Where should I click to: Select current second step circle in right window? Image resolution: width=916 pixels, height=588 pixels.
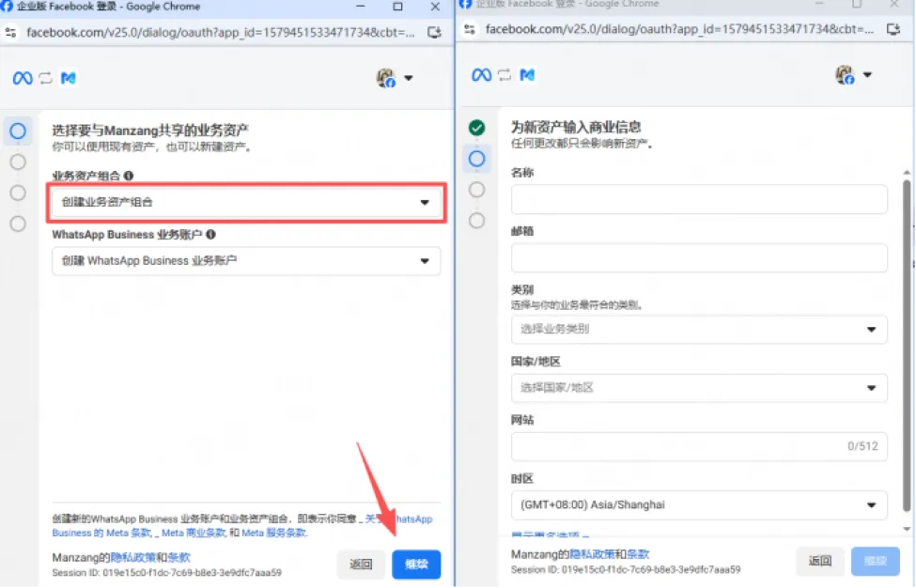[x=476, y=158]
